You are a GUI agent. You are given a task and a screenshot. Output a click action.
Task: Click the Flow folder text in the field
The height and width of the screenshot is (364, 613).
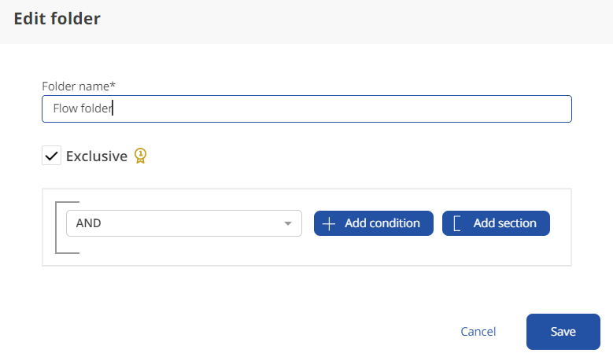pos(83,109)
